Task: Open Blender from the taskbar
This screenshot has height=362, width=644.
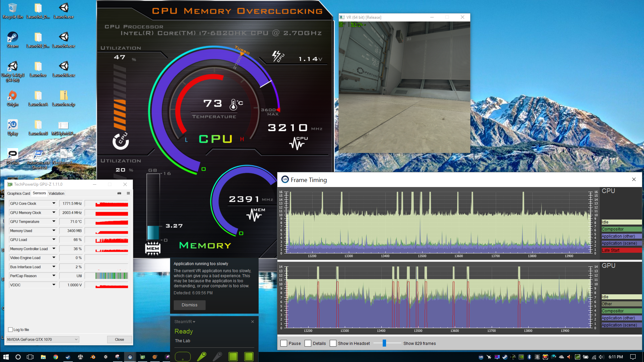Action: point(93,357)
